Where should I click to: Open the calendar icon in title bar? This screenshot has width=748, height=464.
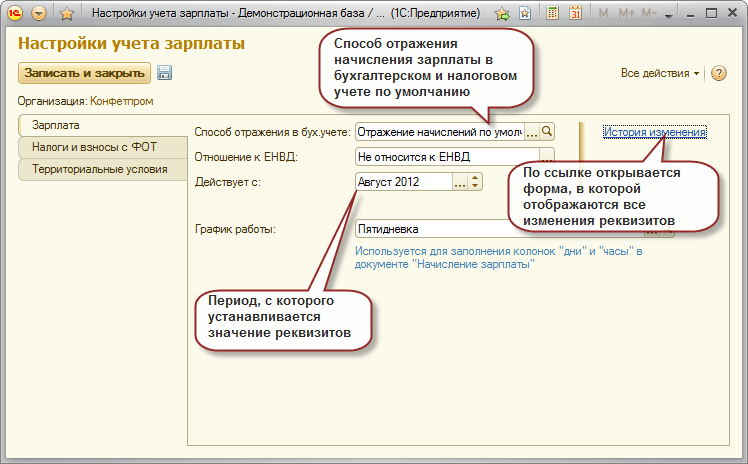575,14
